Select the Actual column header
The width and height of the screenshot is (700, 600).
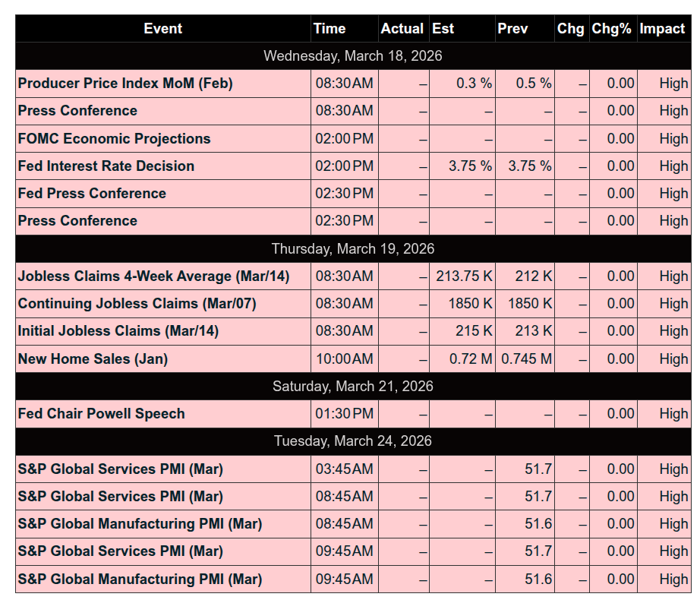click(402, 29)
